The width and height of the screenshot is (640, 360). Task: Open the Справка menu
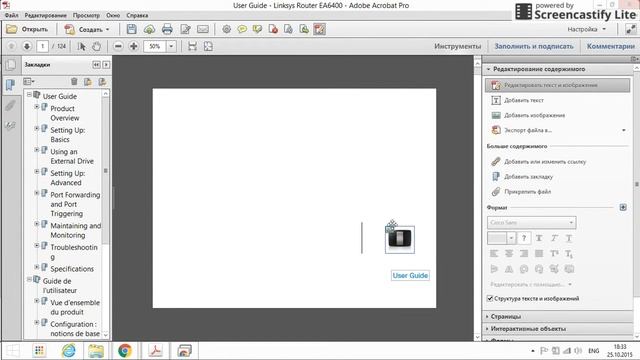pos(137,15)
